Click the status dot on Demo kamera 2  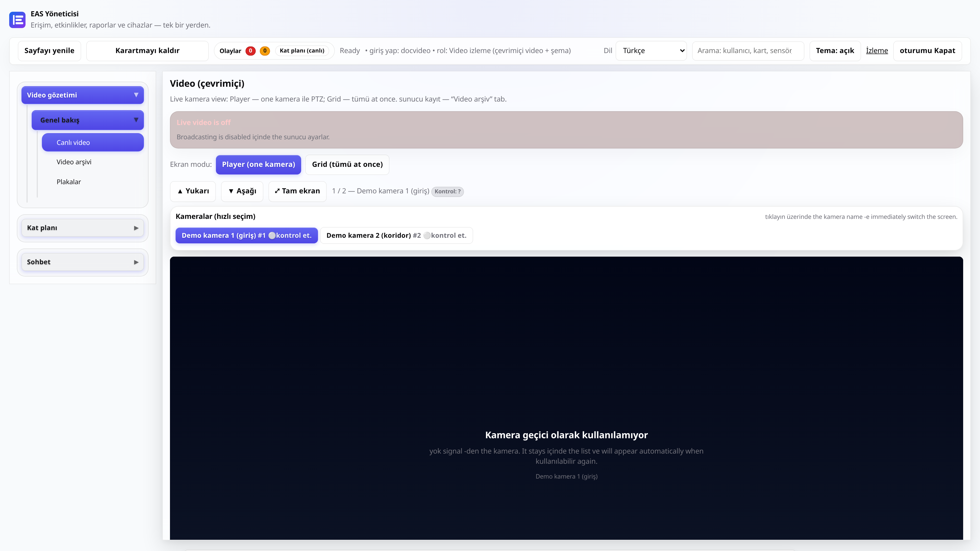[427, 236]
